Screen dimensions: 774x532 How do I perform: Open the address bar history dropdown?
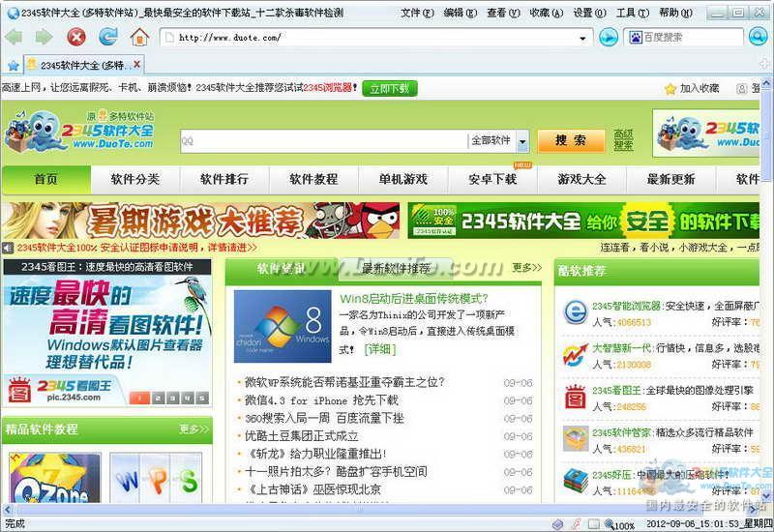(583, 38)
